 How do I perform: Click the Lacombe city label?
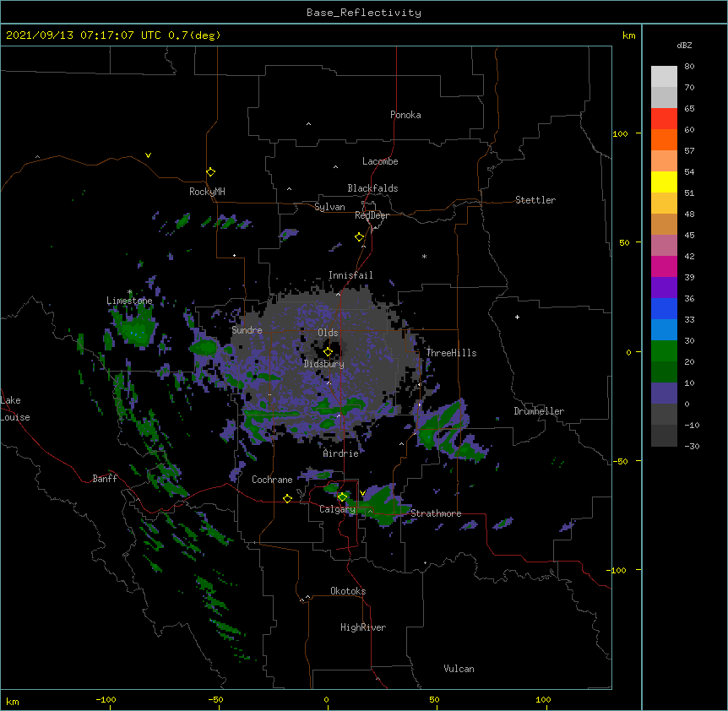tap(380, 161)
